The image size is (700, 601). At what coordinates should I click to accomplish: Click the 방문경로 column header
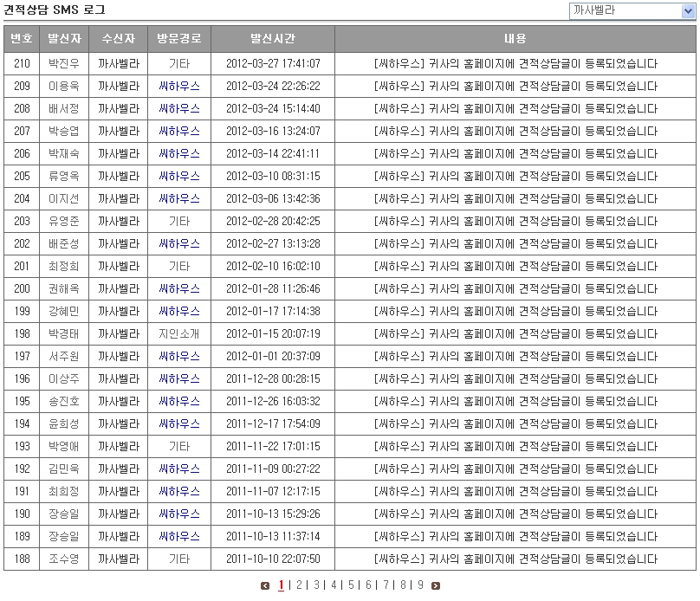(179, 39)
